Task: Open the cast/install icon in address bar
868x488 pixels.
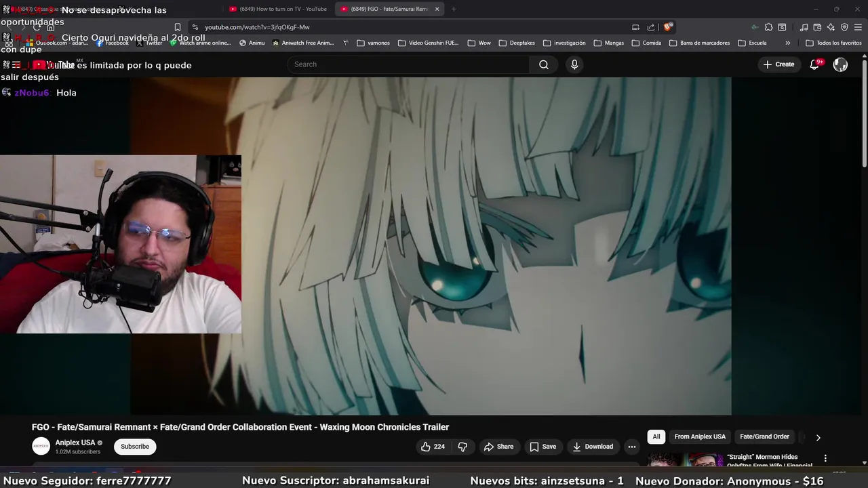Action: 635,27
